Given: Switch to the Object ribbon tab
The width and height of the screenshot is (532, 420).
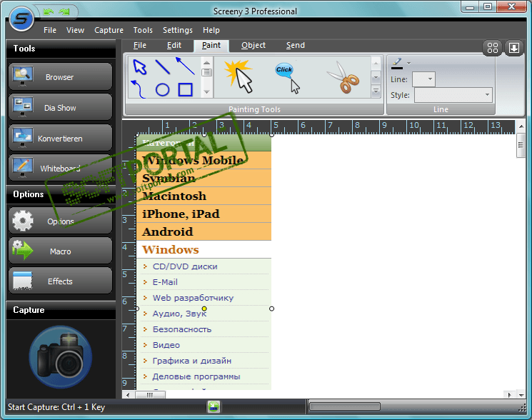Looking at the screenshot, I should pyautogui.click(x=254, y=46).
